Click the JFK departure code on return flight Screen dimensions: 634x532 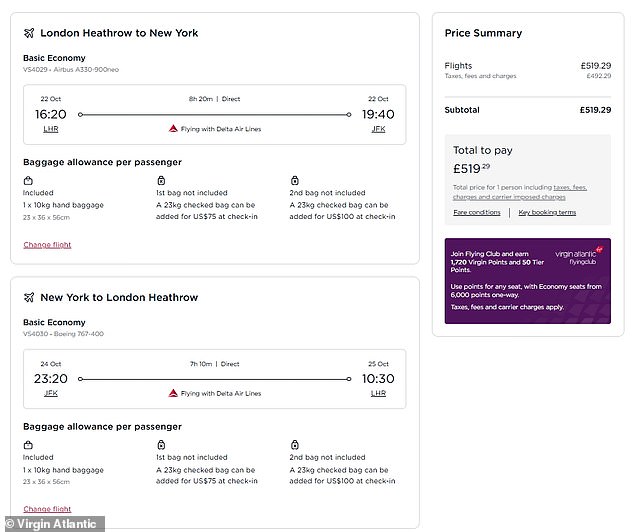click(51, 393)
